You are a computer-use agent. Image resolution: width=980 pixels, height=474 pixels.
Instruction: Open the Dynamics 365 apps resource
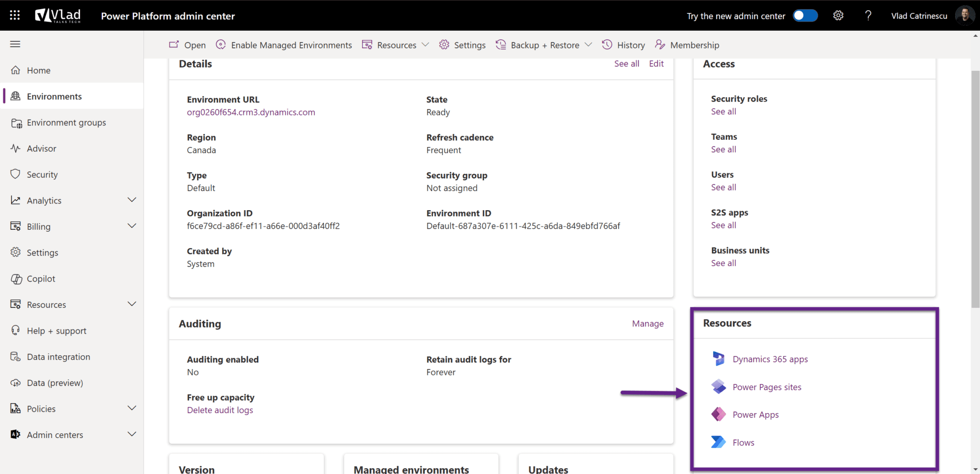pos(770,359)
